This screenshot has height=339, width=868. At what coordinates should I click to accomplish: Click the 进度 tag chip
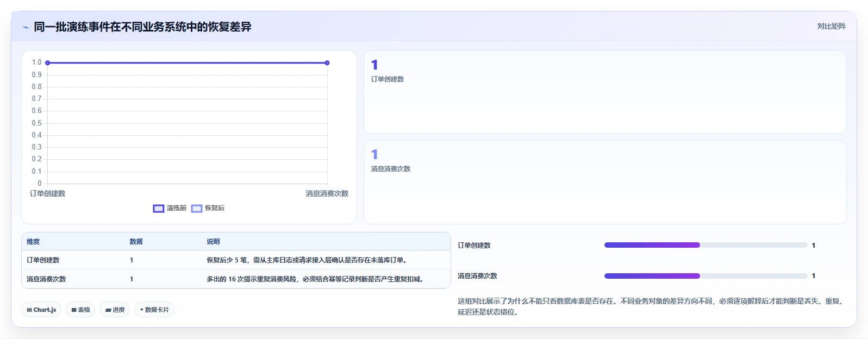pos(115,310)
